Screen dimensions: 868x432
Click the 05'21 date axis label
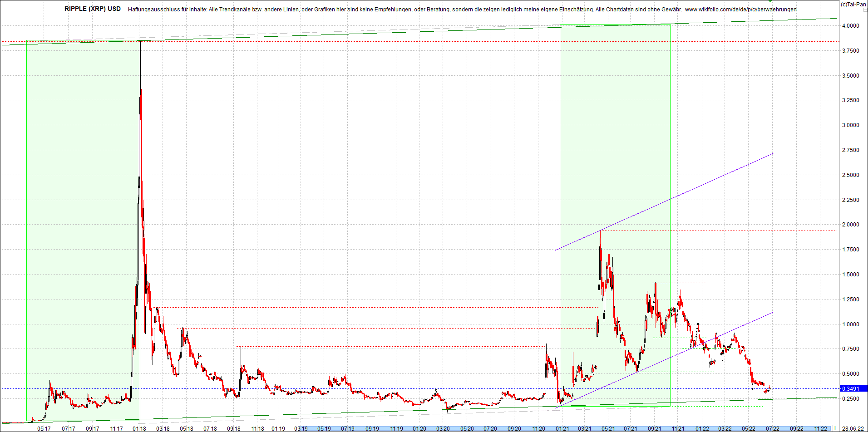tap(608, 428)
